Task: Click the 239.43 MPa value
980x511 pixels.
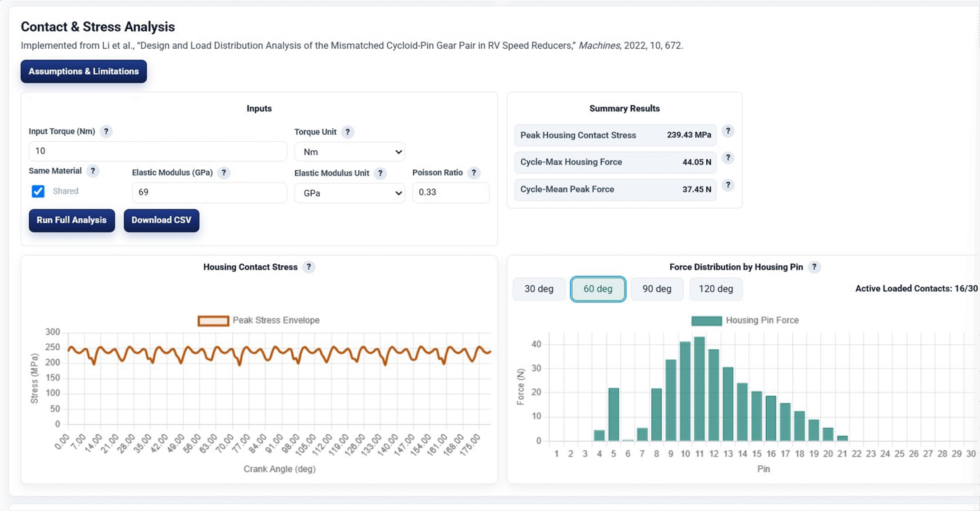Action: 689,135
